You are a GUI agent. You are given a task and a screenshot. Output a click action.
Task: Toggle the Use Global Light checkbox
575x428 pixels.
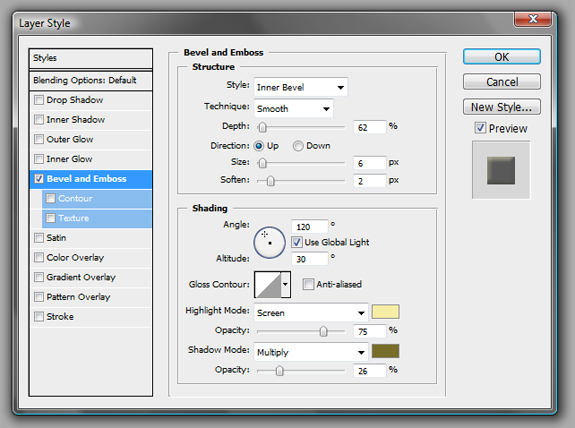pyautogui.click(x=297, y=242)
